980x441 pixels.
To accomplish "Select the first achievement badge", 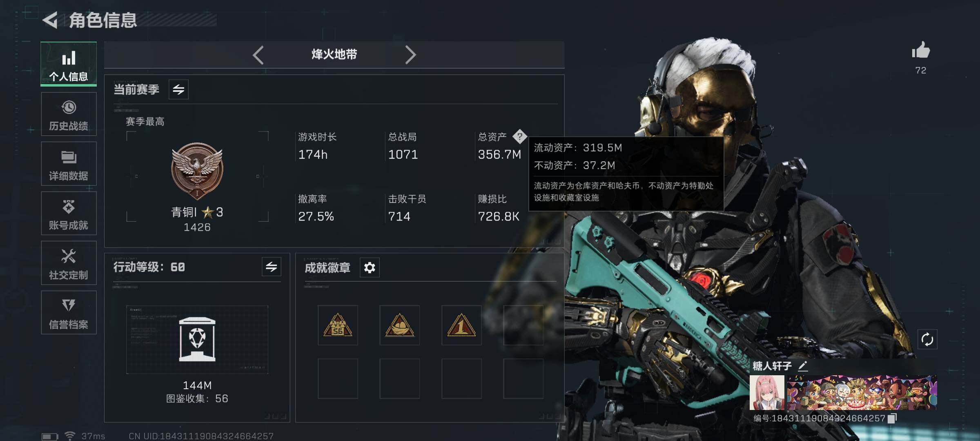I will coord(338,325).
